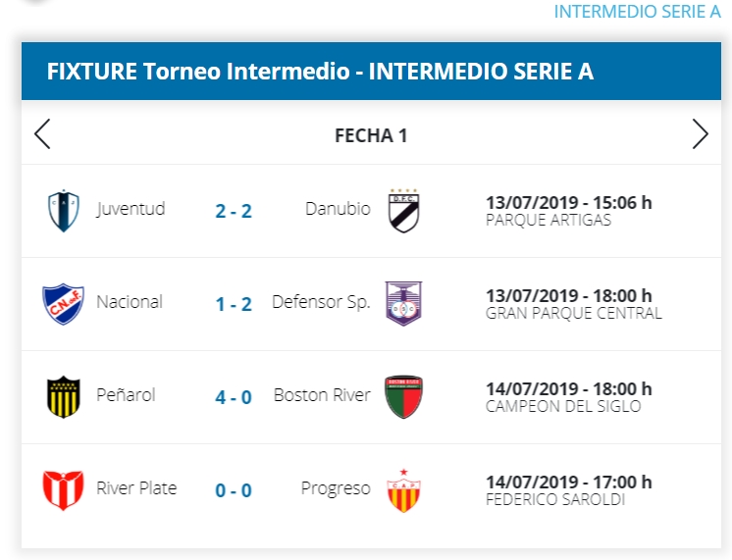Click the River Plate team crest
Image resolution: width=732 pixels, height=560 pixels.
coord(64,489)
